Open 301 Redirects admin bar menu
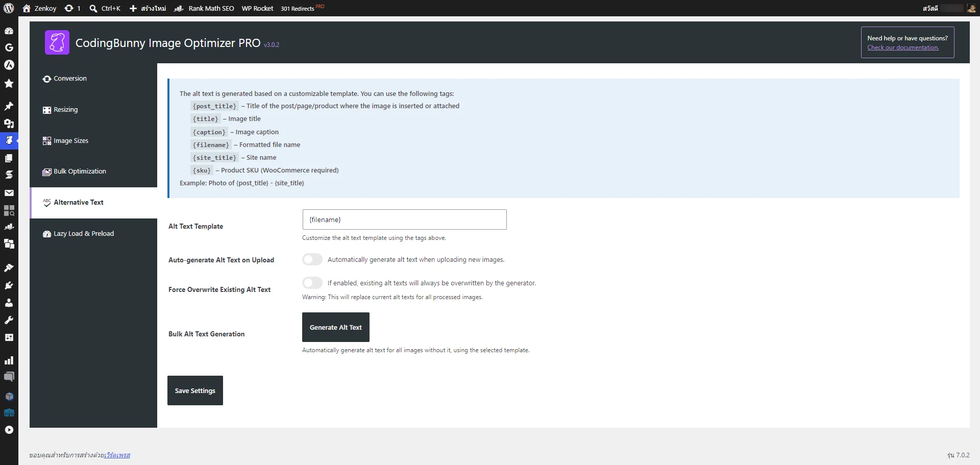Viewport: 980px width, 465px height. (x=302, y=8)
